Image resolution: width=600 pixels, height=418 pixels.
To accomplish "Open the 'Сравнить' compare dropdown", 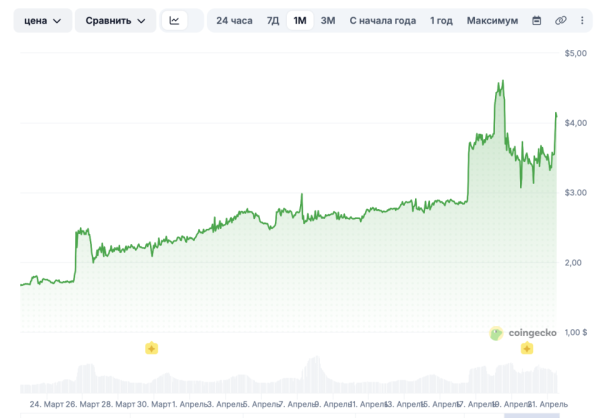I will [114, 20].
